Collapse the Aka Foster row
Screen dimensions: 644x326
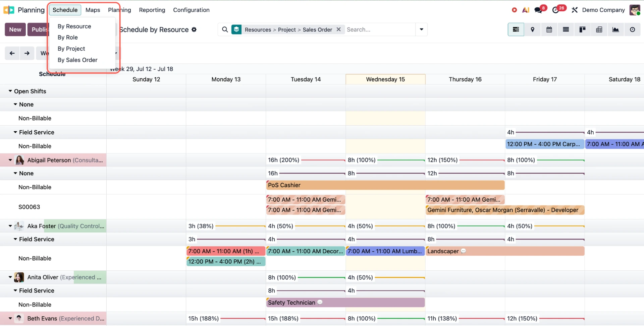click(10, 226)
